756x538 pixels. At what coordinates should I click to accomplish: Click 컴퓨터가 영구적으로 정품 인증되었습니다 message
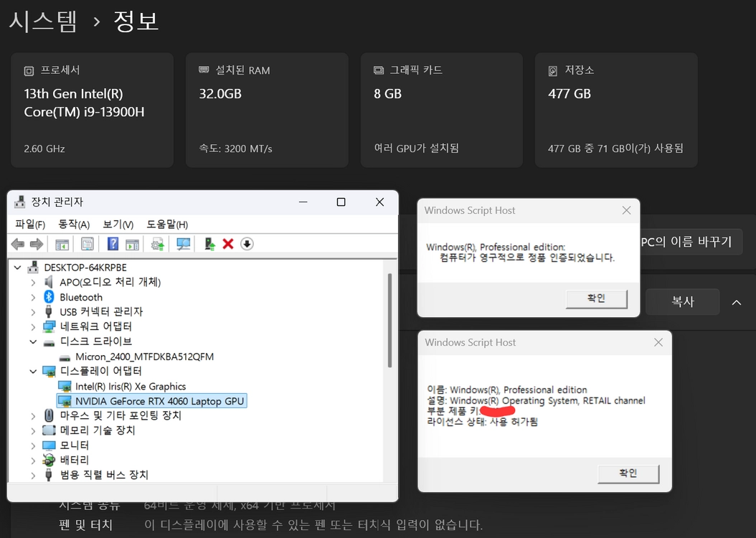pyautogui.click(x=527, y=258)
